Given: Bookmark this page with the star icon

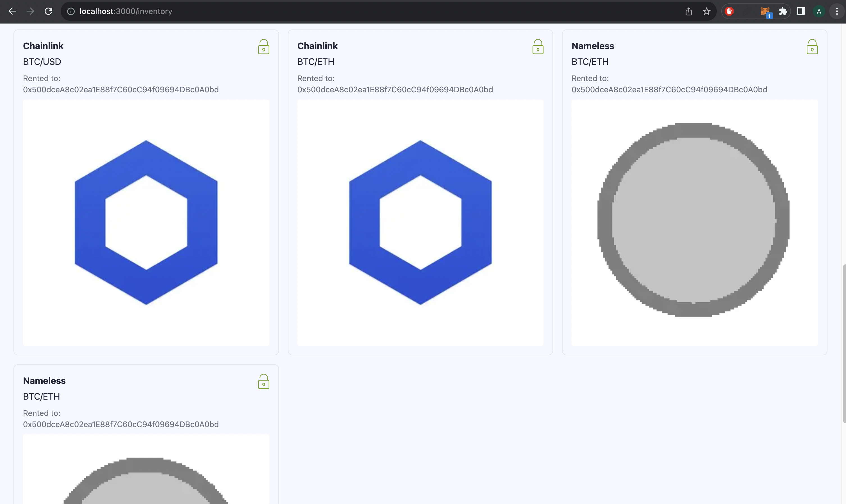Looking at the screenshot, I should (707, 12).
